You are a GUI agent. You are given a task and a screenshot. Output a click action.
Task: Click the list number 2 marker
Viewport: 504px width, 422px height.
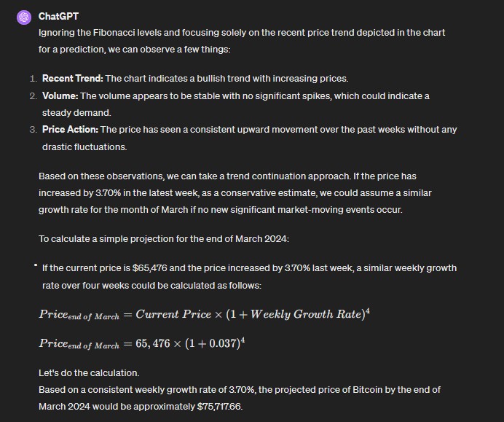click(x=33, y=95)
